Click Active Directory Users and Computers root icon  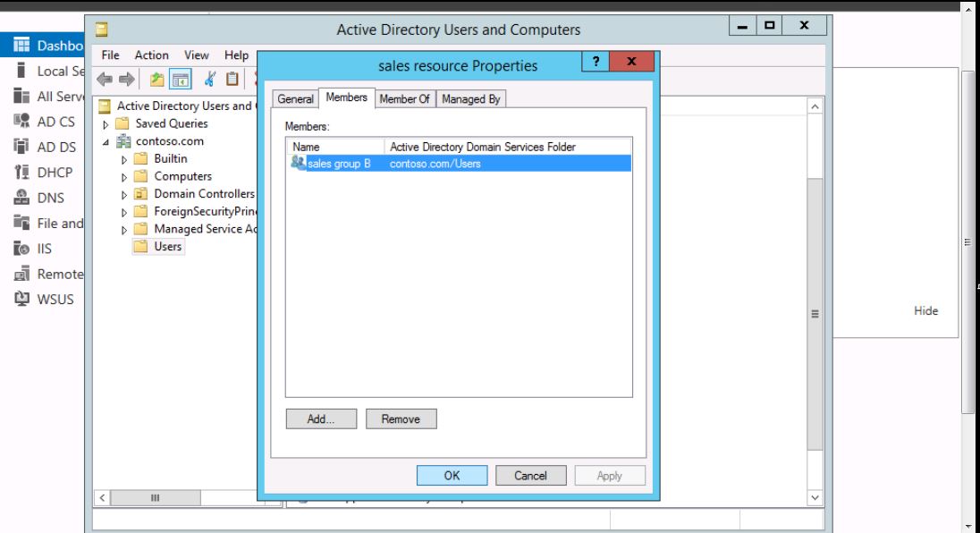click(x=105, y=106)
